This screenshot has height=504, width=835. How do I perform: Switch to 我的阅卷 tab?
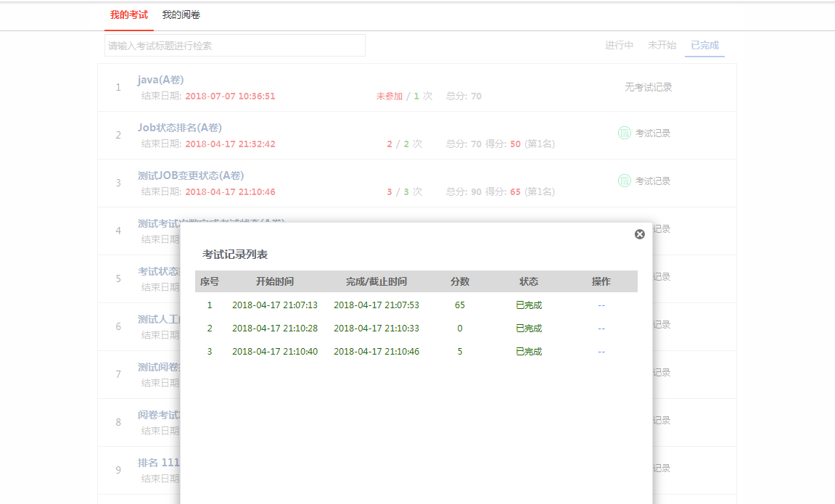(181, 15)
